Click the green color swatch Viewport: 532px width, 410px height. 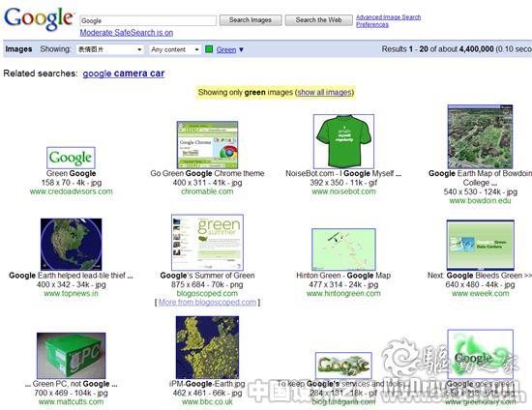click(209, 49)
